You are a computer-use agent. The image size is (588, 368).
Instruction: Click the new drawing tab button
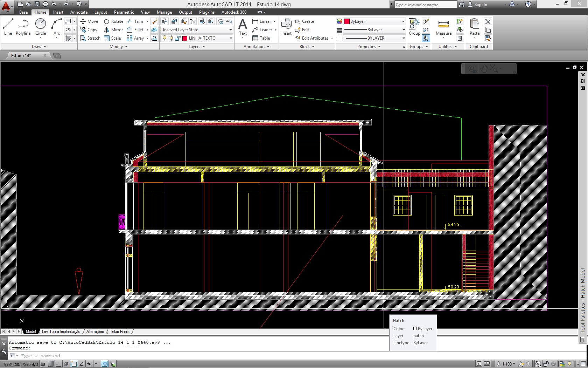(x=57, y=56)
